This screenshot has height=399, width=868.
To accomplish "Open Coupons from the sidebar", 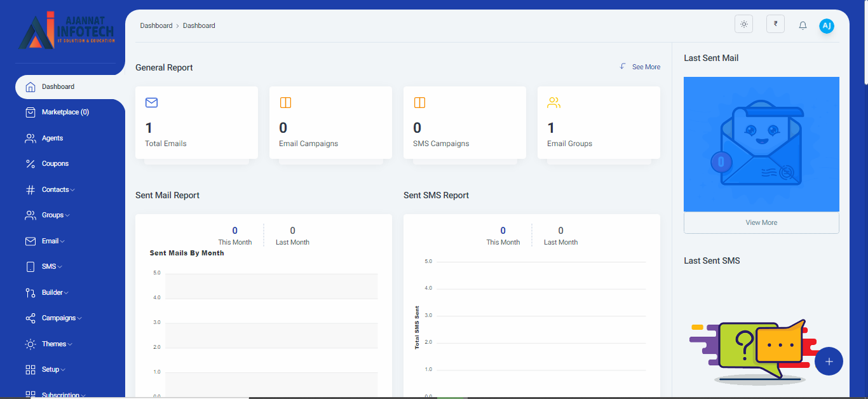I will tap(55, 164).
